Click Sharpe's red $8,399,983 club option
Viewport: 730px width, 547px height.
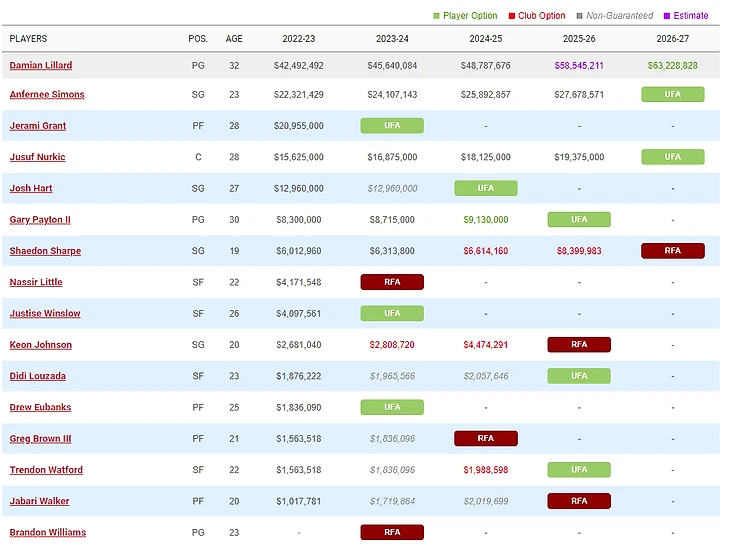tap(579, 251)
